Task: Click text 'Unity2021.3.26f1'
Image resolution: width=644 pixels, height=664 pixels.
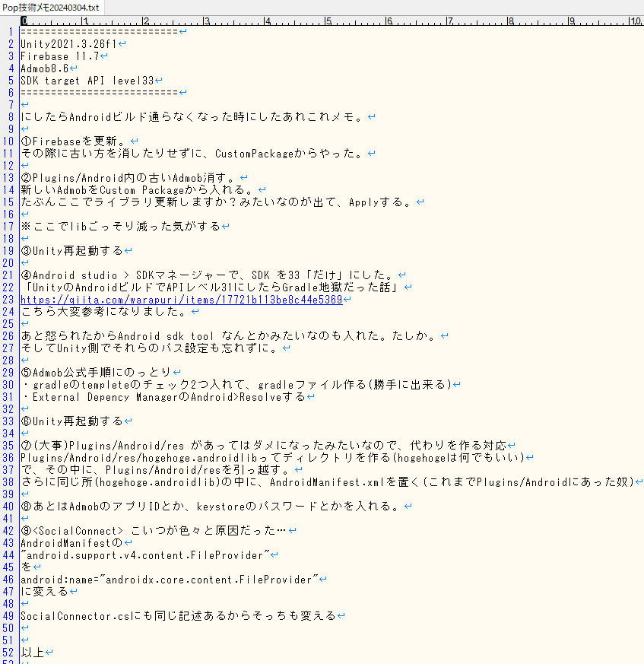Action: [68, 44]
